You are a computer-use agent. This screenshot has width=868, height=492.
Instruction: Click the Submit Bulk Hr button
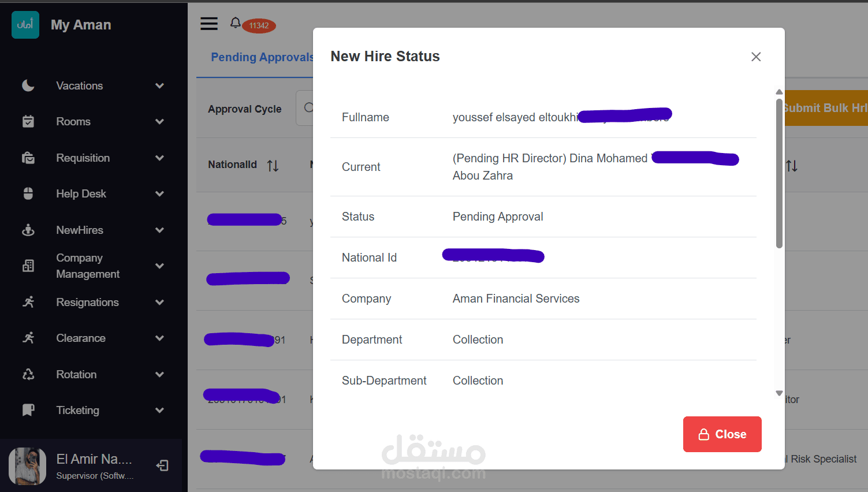825,108
